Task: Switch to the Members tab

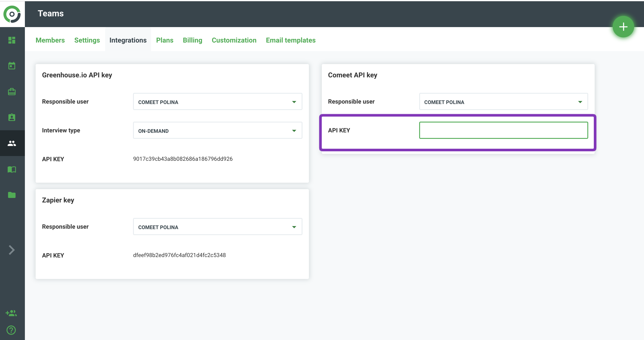Action: [50, 40]
